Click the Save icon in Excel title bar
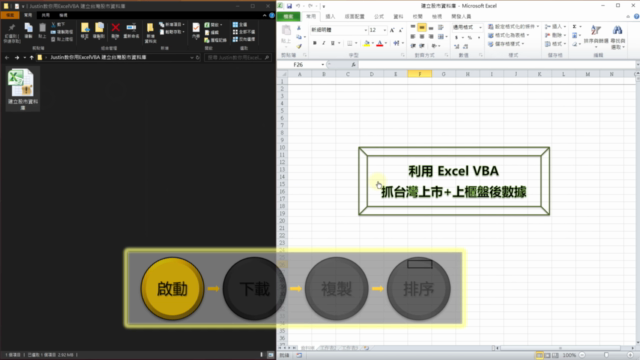 click(289, 6)
